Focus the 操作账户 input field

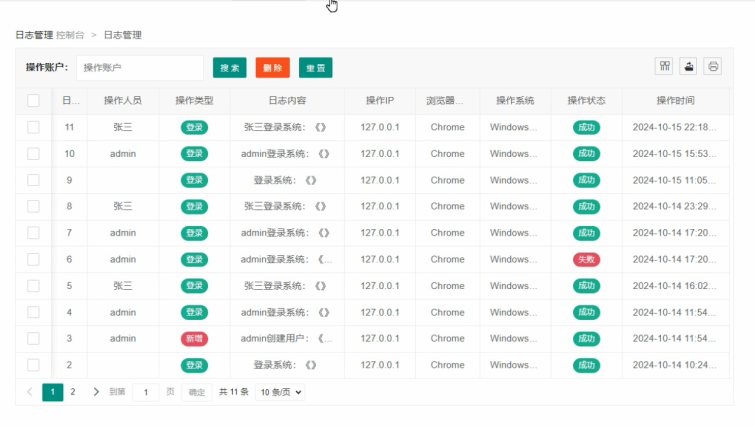[x=140, y=68]
